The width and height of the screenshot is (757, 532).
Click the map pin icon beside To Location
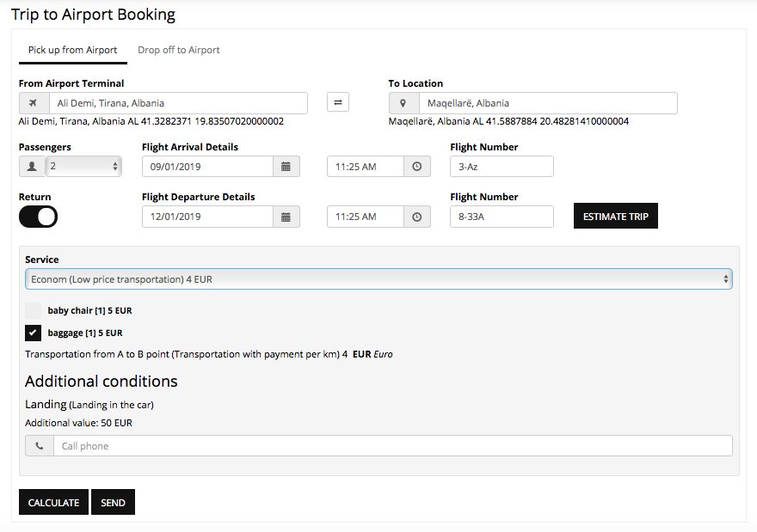click(403, 103)
